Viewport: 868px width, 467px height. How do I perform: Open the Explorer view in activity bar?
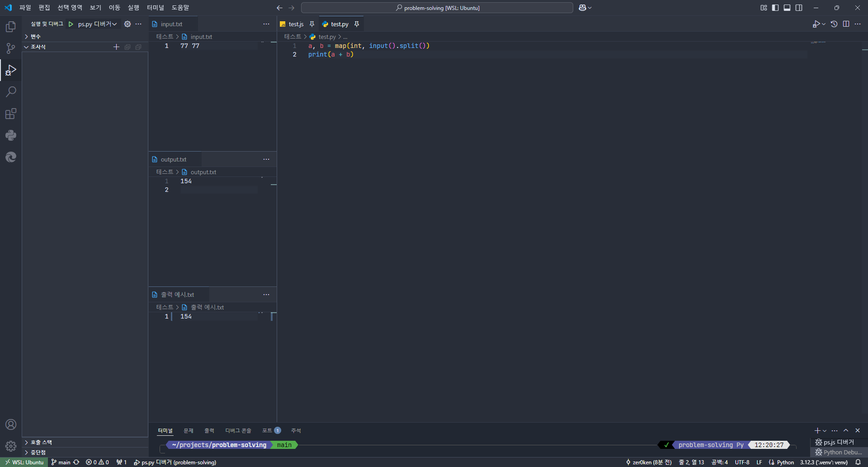point(11,27)
